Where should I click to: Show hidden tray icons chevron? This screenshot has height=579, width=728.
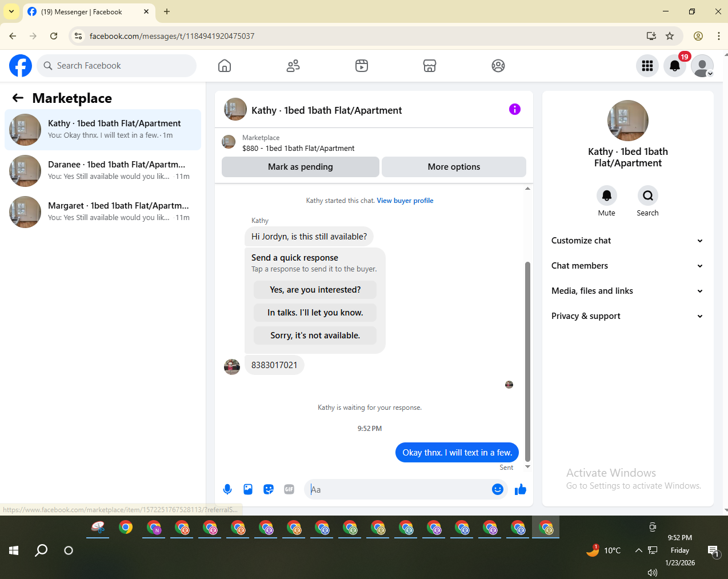[638, 550]
